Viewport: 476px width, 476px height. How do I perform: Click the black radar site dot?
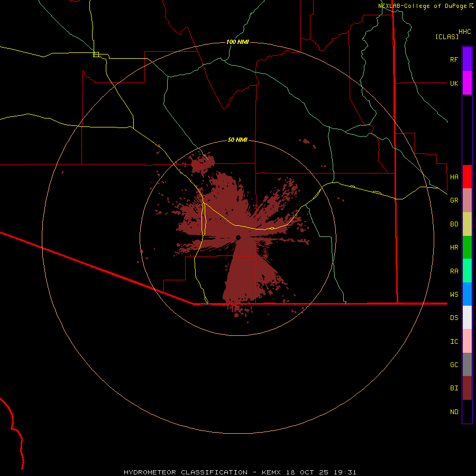coord(238,237)
